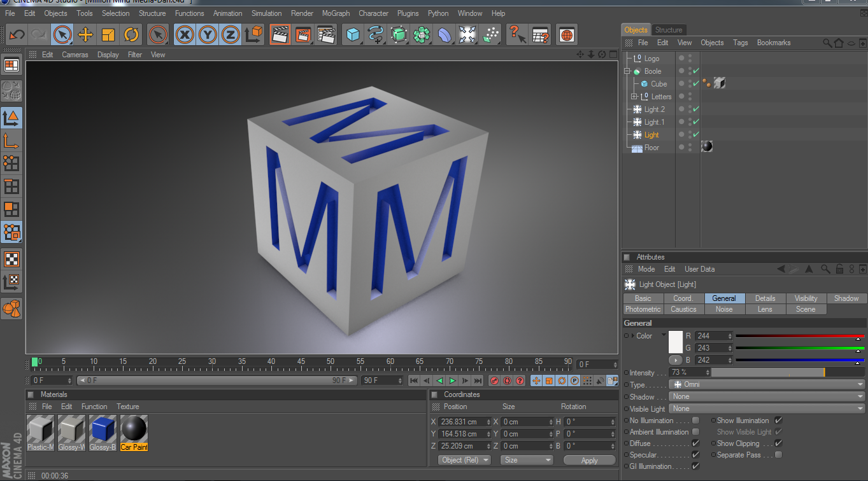This screenshot has height=481, width=868.
Task: Open the Visible Light dropdown
Action: 767,409
